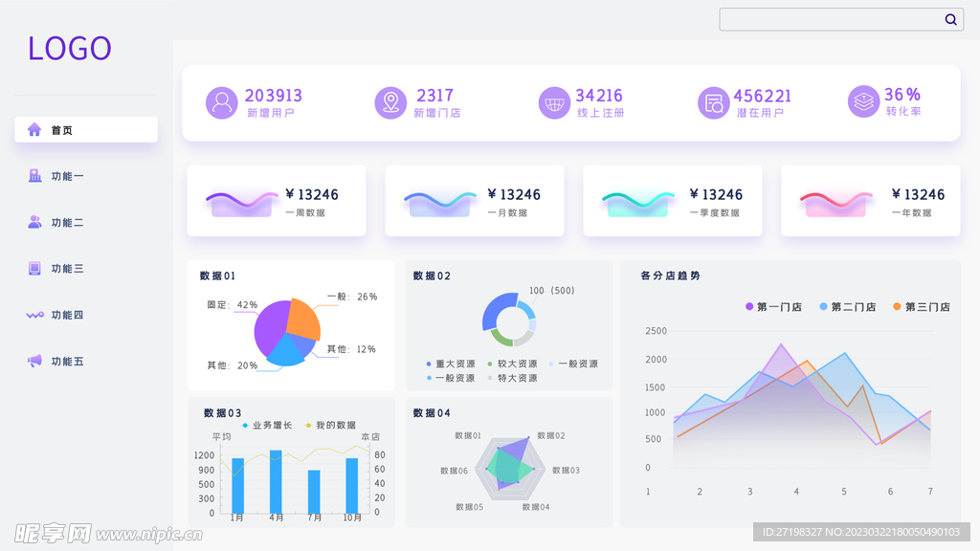Click the 功能一 gear icon
Image resolution: width=980 pixels, height=551 pixels.
coord(33,176)
